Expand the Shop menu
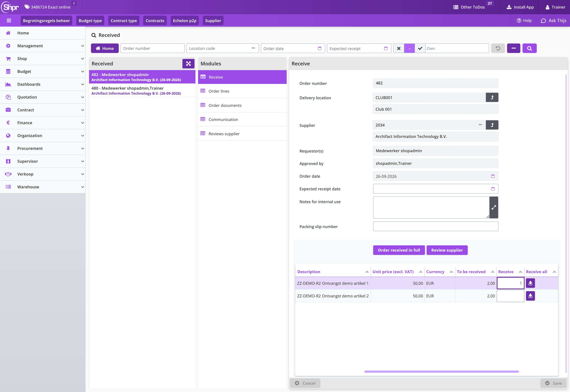The width and height of the screenshot is (570, 392). point(43,59)
